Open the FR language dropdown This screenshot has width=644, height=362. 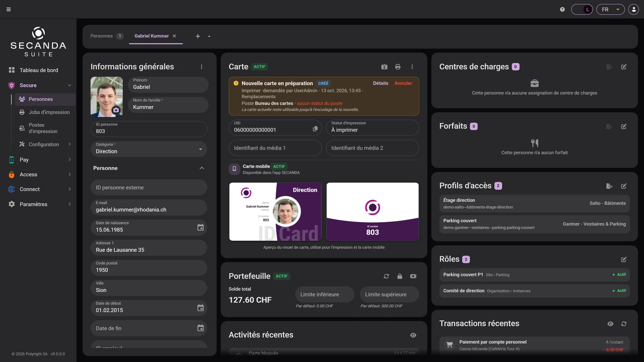pyautogui.click(x=610, y=9)
